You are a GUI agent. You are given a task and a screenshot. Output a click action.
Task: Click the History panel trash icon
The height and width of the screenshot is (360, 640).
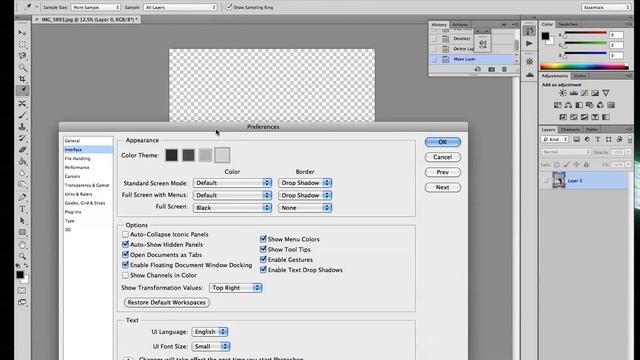504,69
